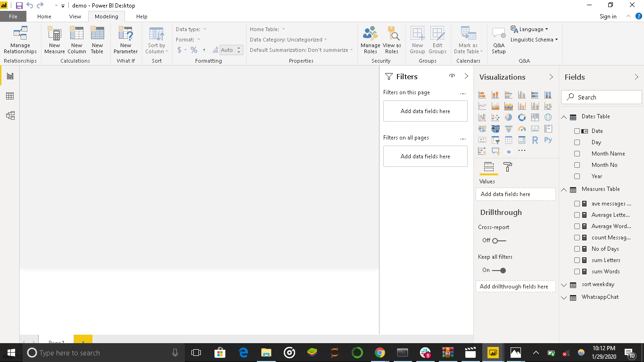The width and height of the screenshot is (644, 362).
Task: Click the Save icon in title bar
Action: (19, 6)
